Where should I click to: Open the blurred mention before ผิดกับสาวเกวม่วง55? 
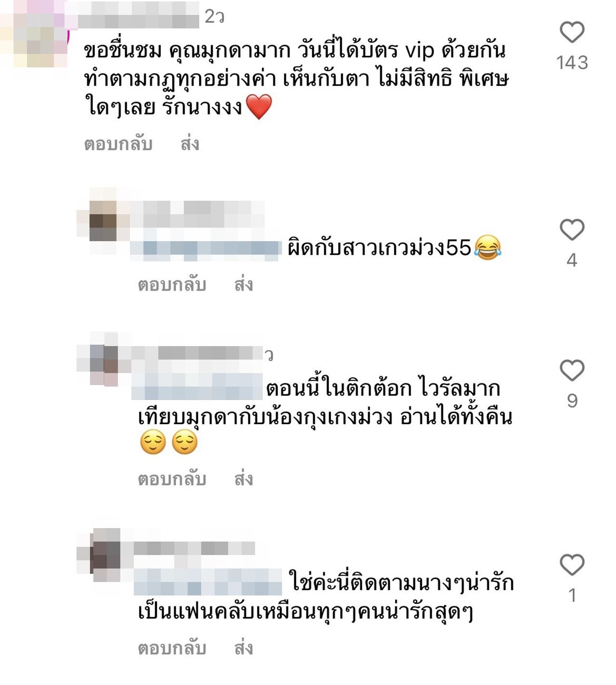pyautogui.click(x=206, y=248)
